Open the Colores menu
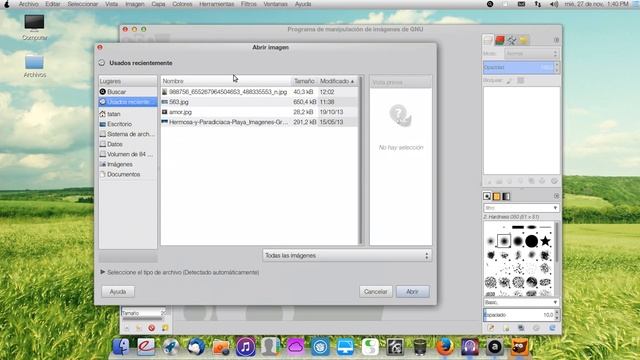Screen dimensions: 640x360 coord(182,4)
